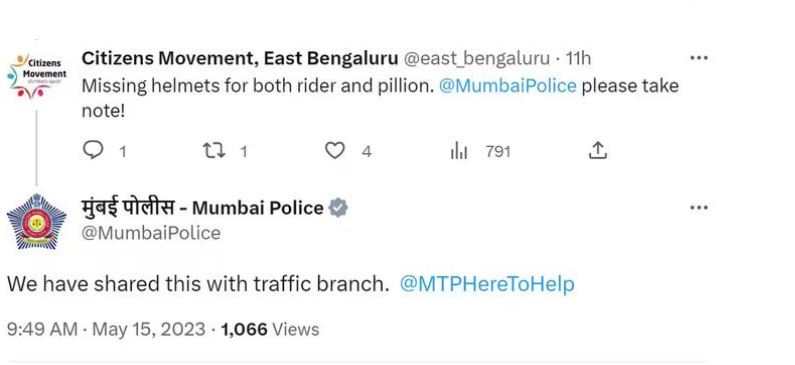
Task: Share the tweet via upload arrow icon
Action: coord(598,151)
